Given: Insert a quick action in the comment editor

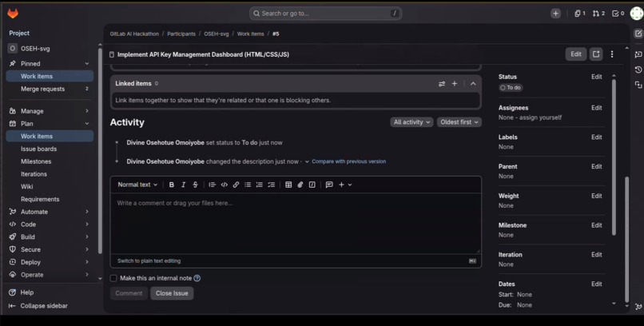Looking at the screenshot, I should [x=312, y=185].
